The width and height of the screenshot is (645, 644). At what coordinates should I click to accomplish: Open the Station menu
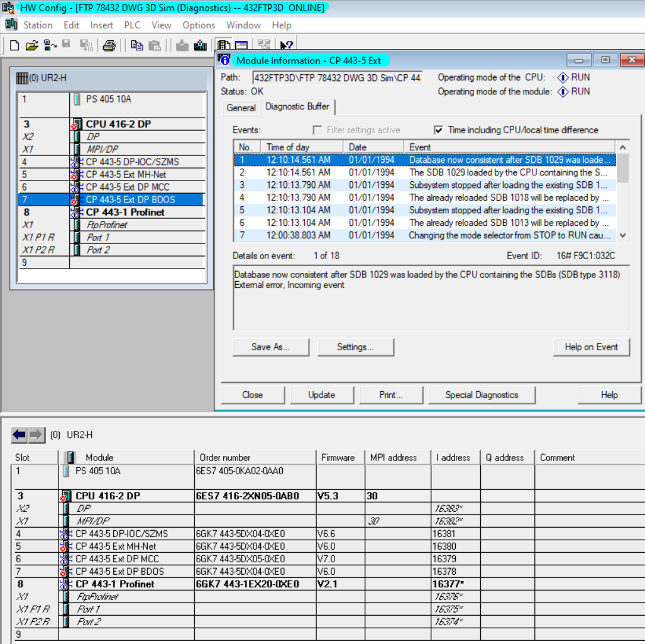pyautogui.click(x=38, y=25)
